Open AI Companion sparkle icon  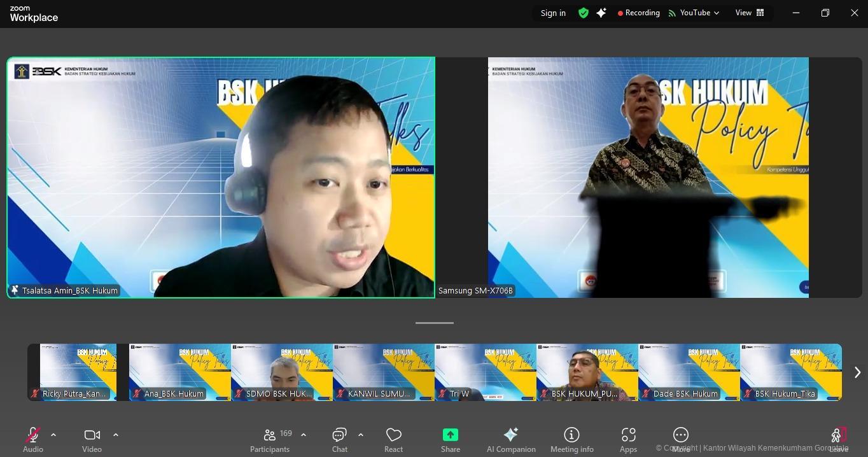pos(510,435)
